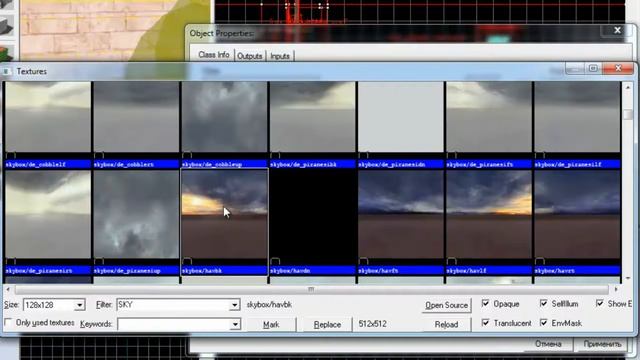
Task: Click the skybox/de_piranesilf blue name label
Action: (577, 164)
